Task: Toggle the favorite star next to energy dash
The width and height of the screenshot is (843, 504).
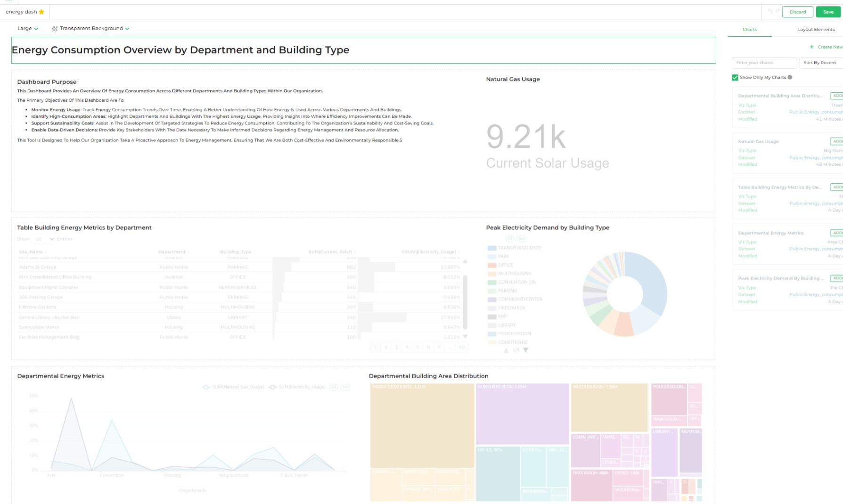Action: click(41, 12)
